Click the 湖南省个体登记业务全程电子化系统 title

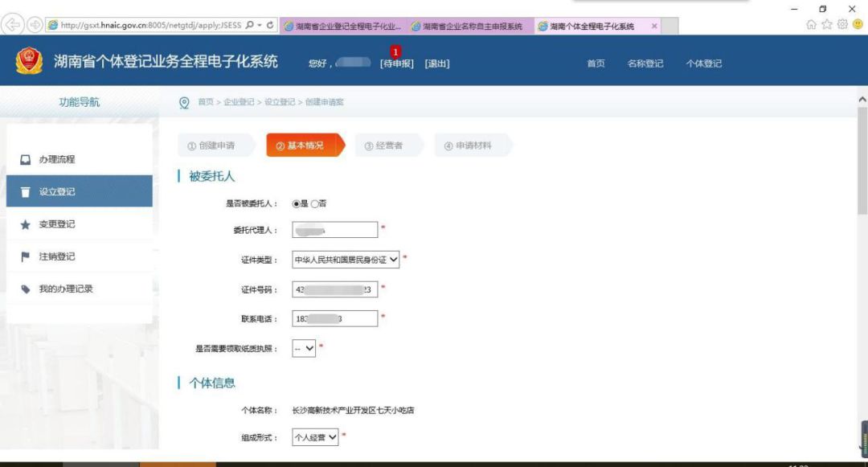[x=166, y=61]
